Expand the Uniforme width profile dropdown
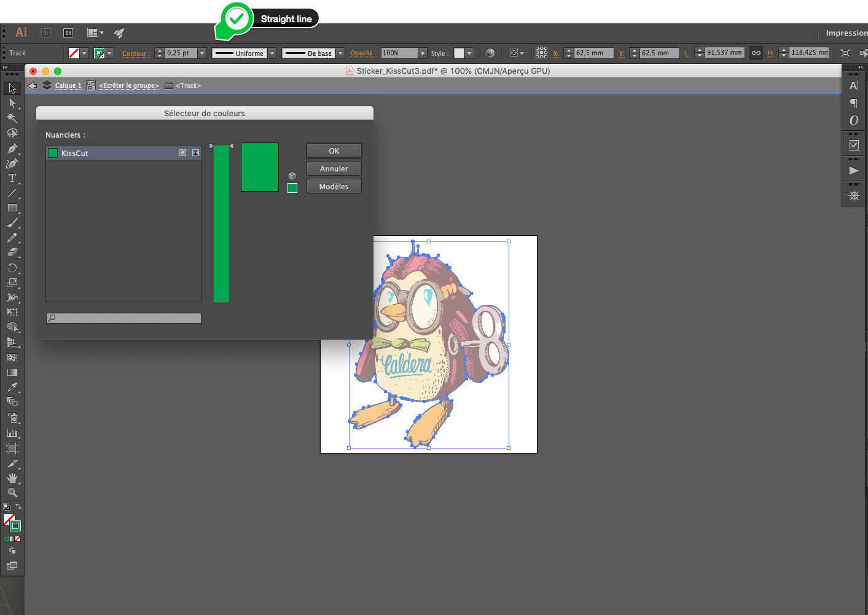Image resolution: width=868 pixels, height=615 pixels. (272, 53)
